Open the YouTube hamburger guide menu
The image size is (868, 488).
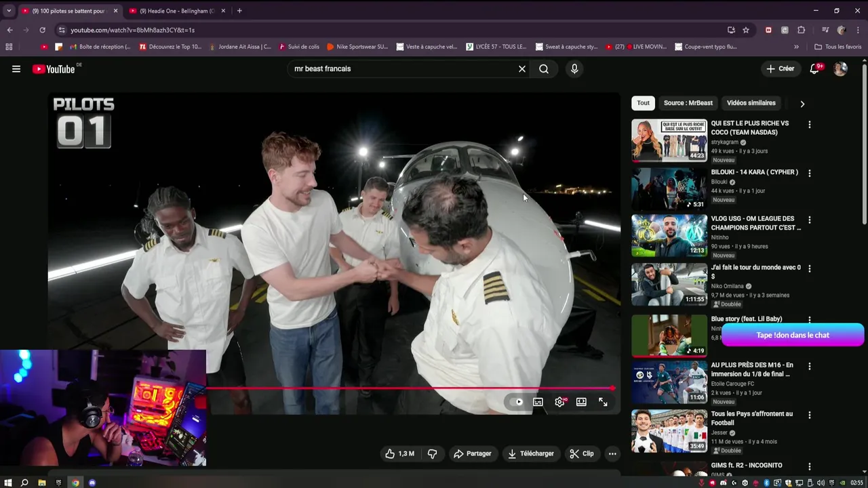tap(16, 68)
